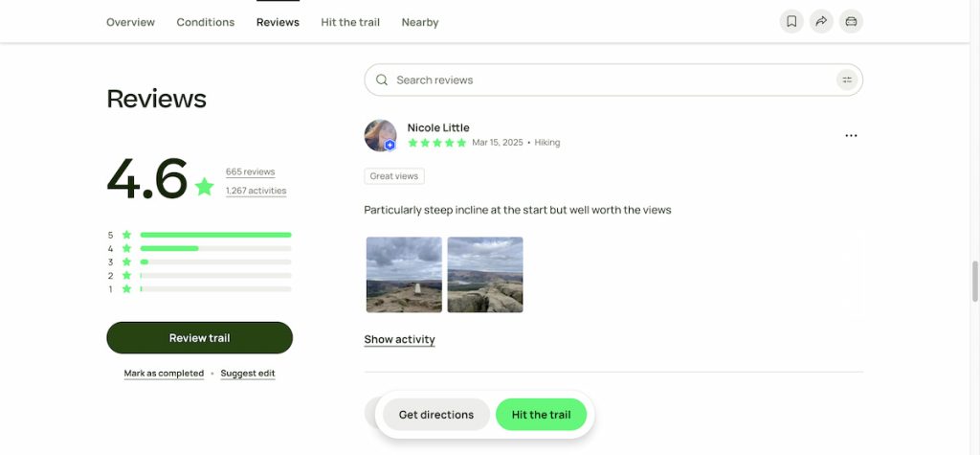
Task: Click the page's vertical scrollbar thumb
Action: coord(975,282)
